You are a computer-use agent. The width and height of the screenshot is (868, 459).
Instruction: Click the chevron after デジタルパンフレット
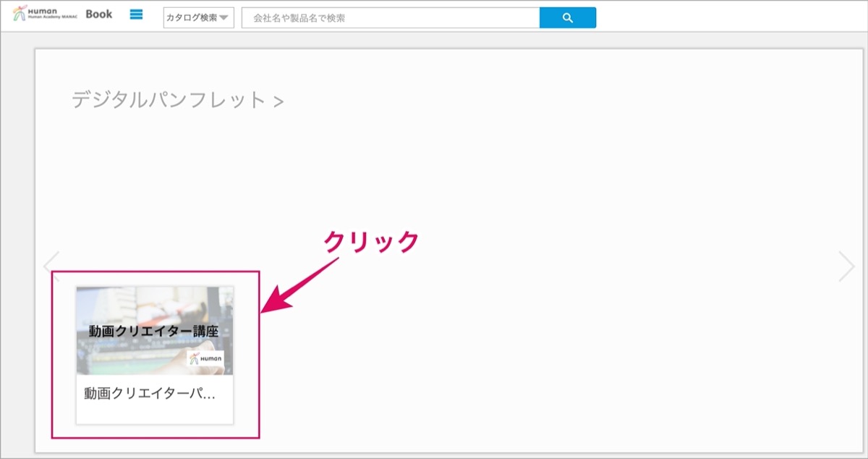pos(279,102)
